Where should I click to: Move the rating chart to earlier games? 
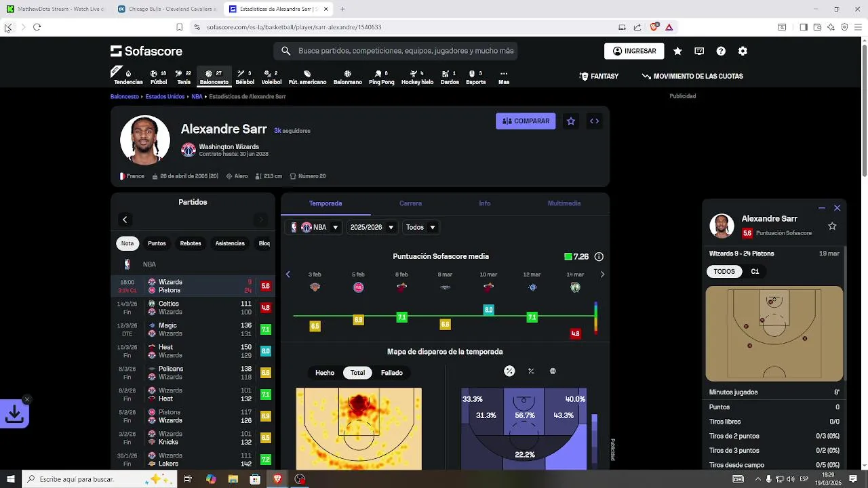(x=288, y=274)
